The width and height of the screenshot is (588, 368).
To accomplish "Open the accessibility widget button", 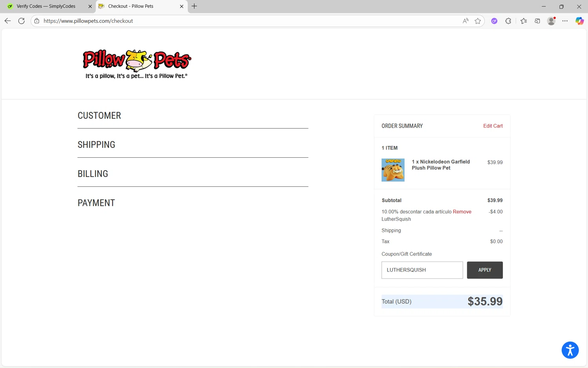I will pyautogui.click(x=570, y=350).
